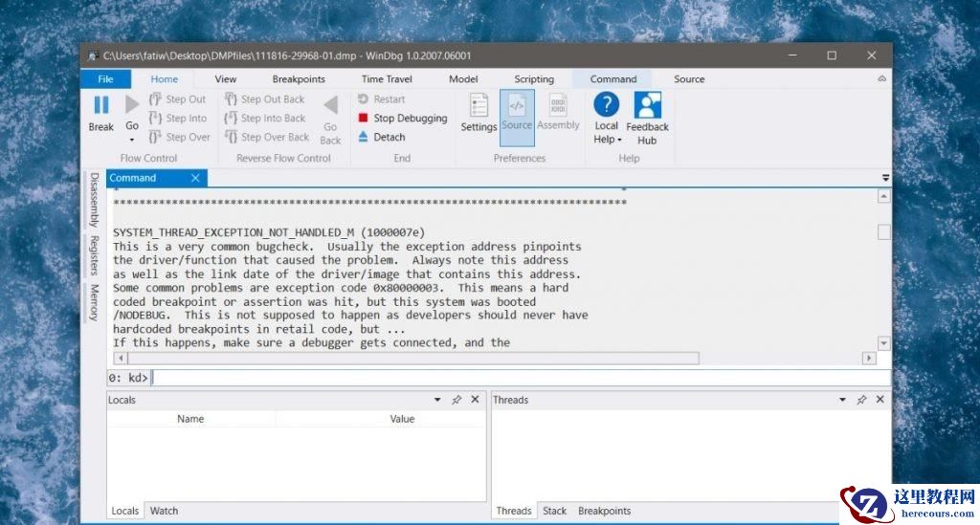This screenshot has width=980, height=525.
Task: Open the Go dropdown arrow
Action: (x=132, y=140)
